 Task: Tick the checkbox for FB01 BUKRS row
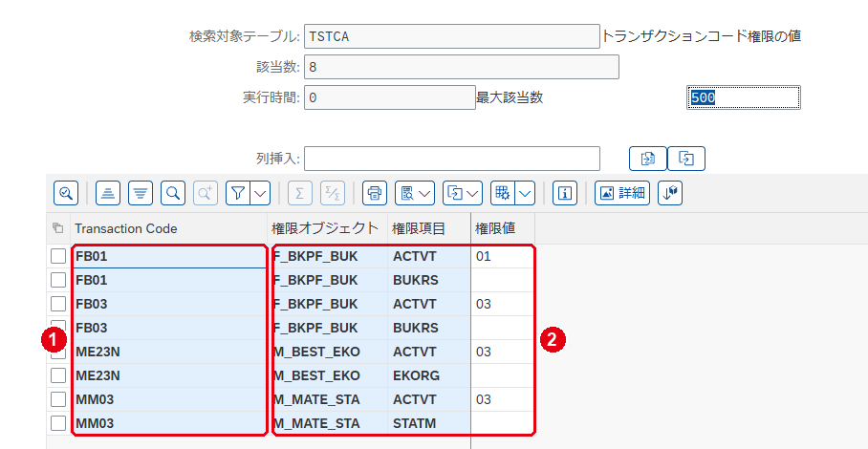pos(58,280)
